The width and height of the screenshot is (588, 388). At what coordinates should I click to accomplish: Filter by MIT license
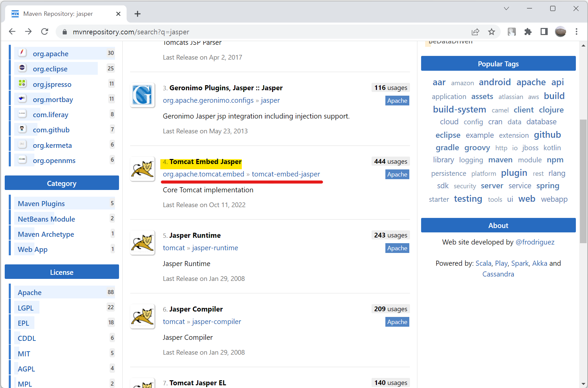point(24,354)
